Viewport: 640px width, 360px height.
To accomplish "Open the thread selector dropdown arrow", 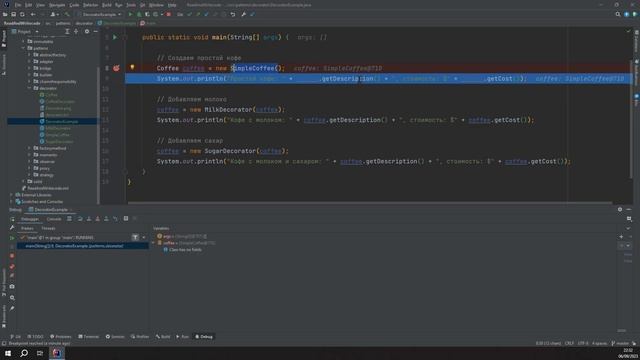I will [144, 237].
